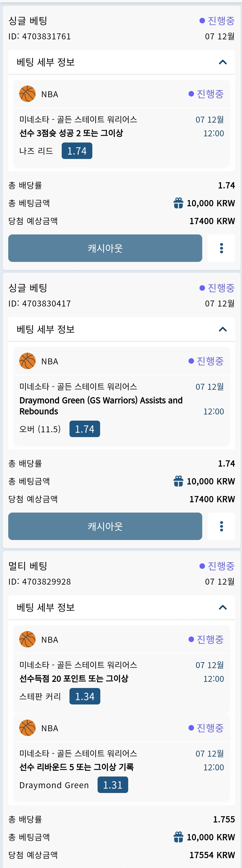The image size is (242, 868).
Task: Open three-dot menu for bet 4703830417
Action: click(221, 526)
